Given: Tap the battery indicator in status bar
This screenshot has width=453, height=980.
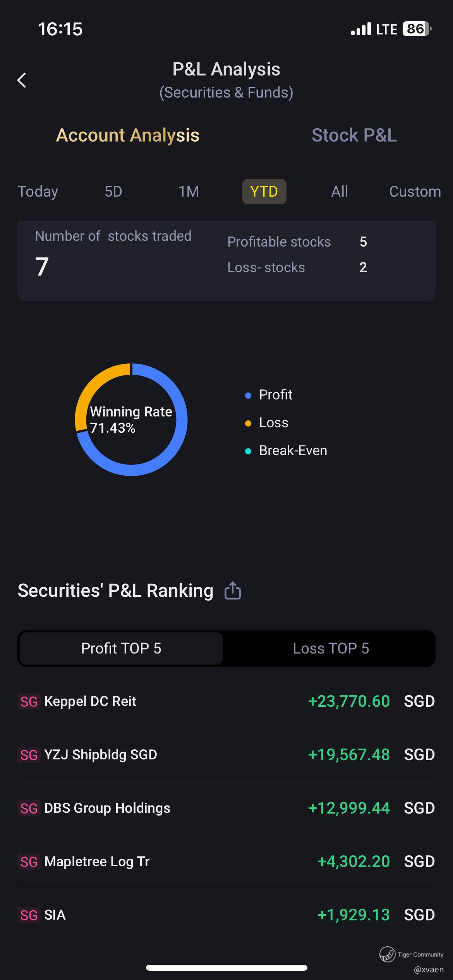Looking at the screenshot, I should pos(417,29).
